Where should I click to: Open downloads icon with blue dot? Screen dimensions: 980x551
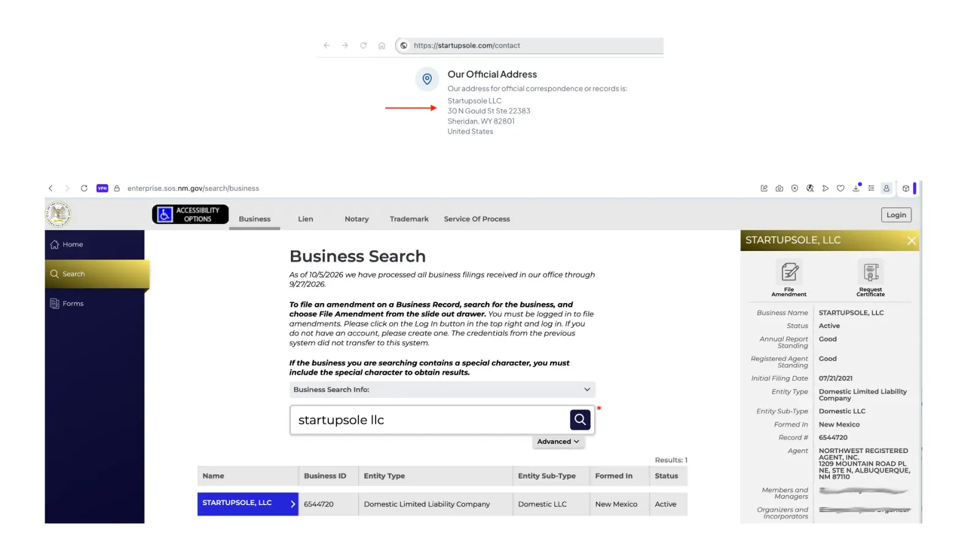[x=856, y=188]
